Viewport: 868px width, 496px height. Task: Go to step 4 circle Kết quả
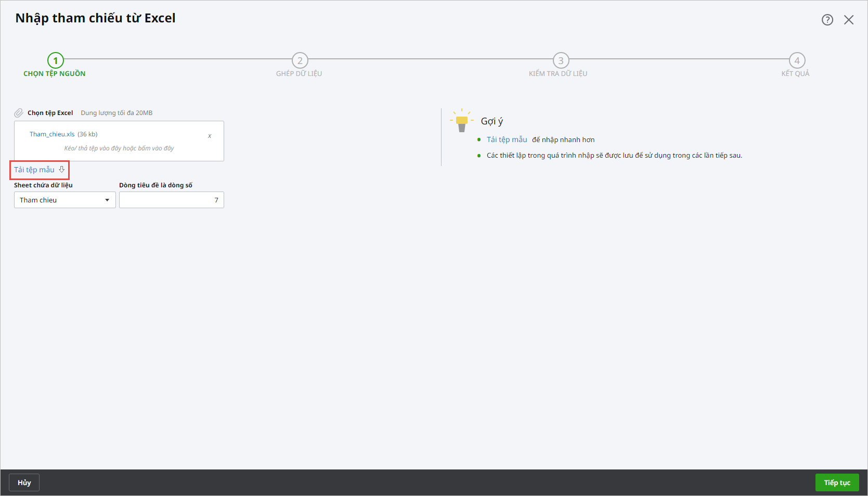point(797,60)
